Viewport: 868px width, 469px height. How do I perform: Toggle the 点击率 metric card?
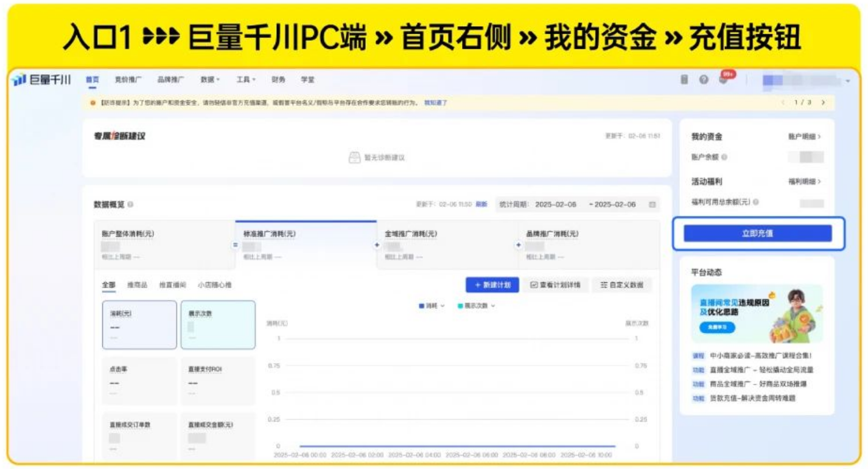point(139,381)
